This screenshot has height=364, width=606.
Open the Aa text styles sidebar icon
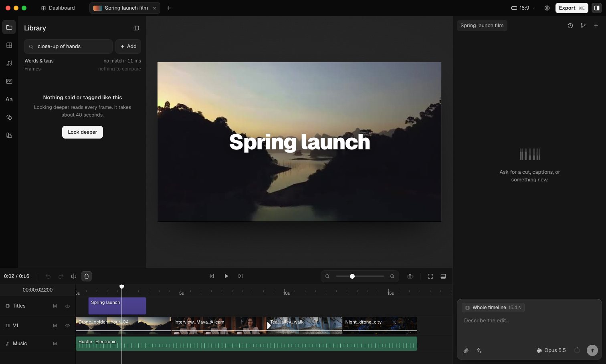coord(9,99)
